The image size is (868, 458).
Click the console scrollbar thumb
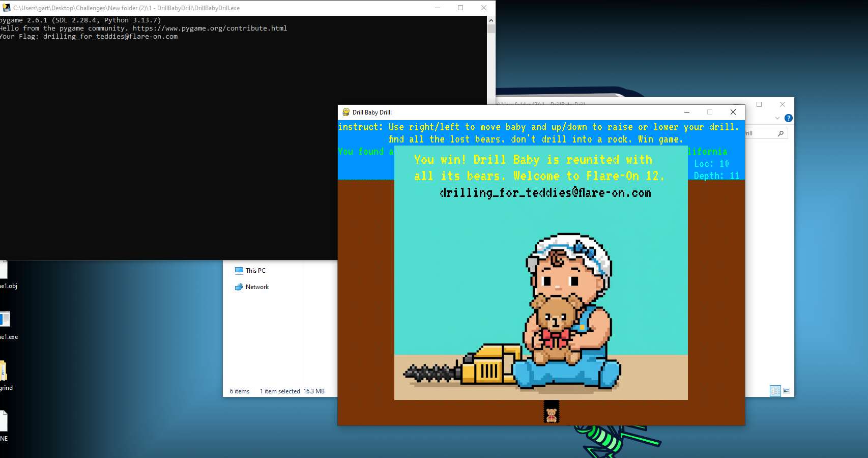tap(491, 29)
